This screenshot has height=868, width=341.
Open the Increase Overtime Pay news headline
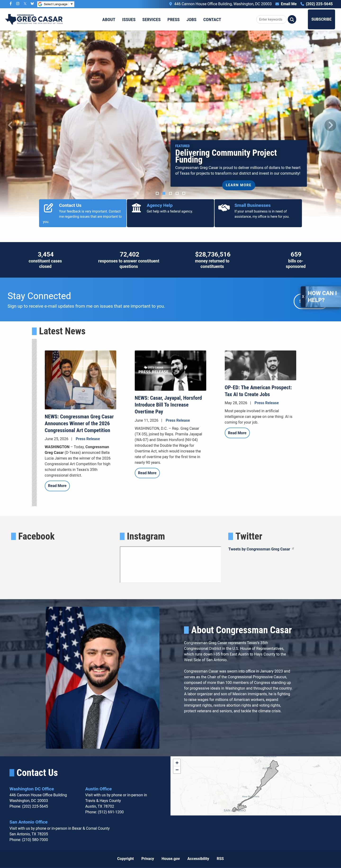click(168, 405)
